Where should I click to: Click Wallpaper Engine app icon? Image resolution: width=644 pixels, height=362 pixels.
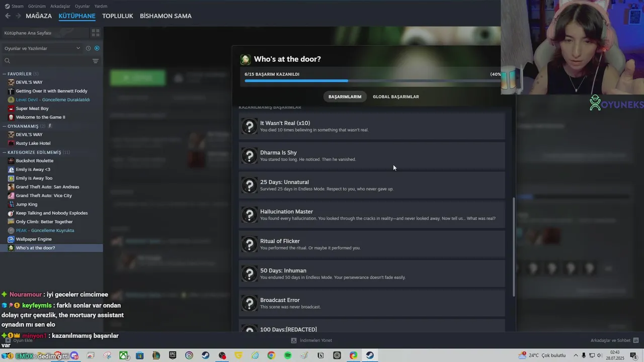[x=11, y=239]
